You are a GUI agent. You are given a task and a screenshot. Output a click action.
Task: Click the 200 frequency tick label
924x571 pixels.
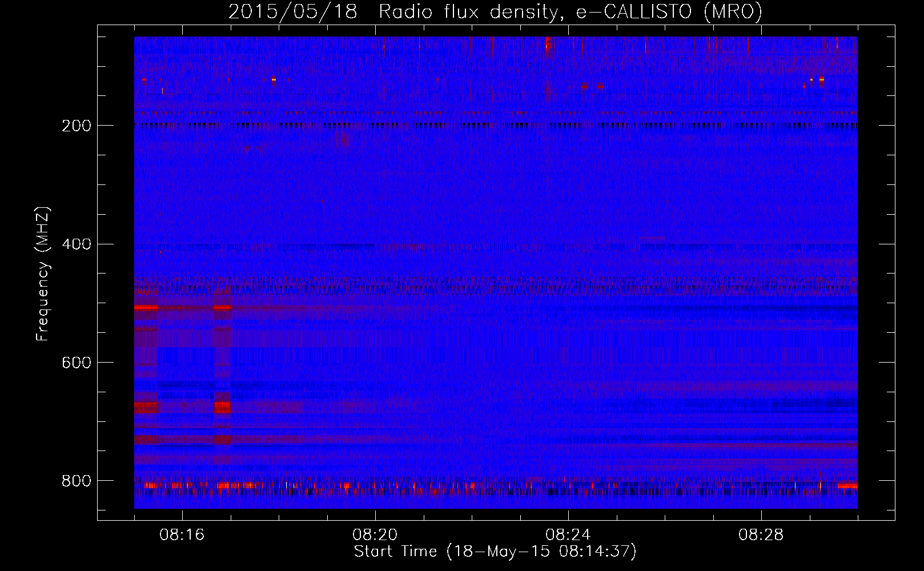pyautogui.click(x=76, y=126)
